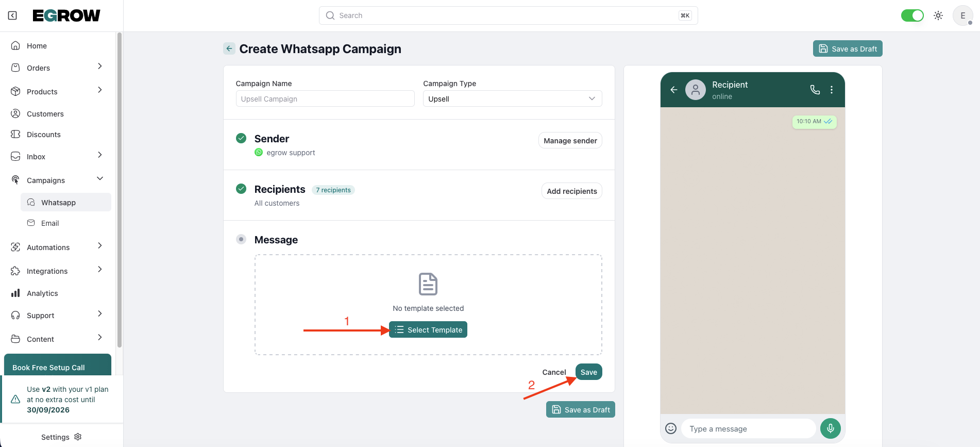Viewport: 980px width, 447px height.
Task: Open the three-dot menu in chat preview
Action: tap(832, 90)
